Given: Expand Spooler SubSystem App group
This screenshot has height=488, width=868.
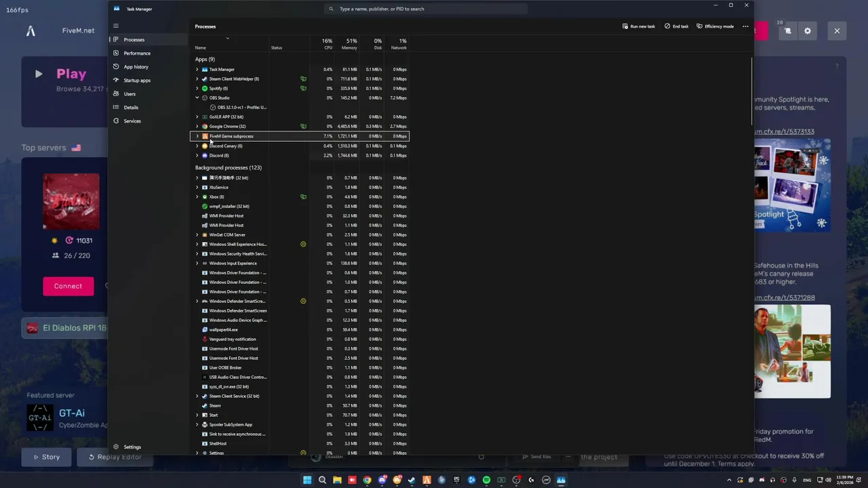Looking at the screenshot, I should [x=197, y=424].
